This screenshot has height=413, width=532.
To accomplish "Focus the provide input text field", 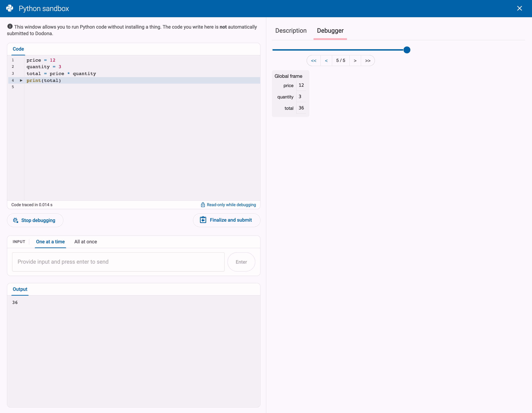I will point(118,262).
